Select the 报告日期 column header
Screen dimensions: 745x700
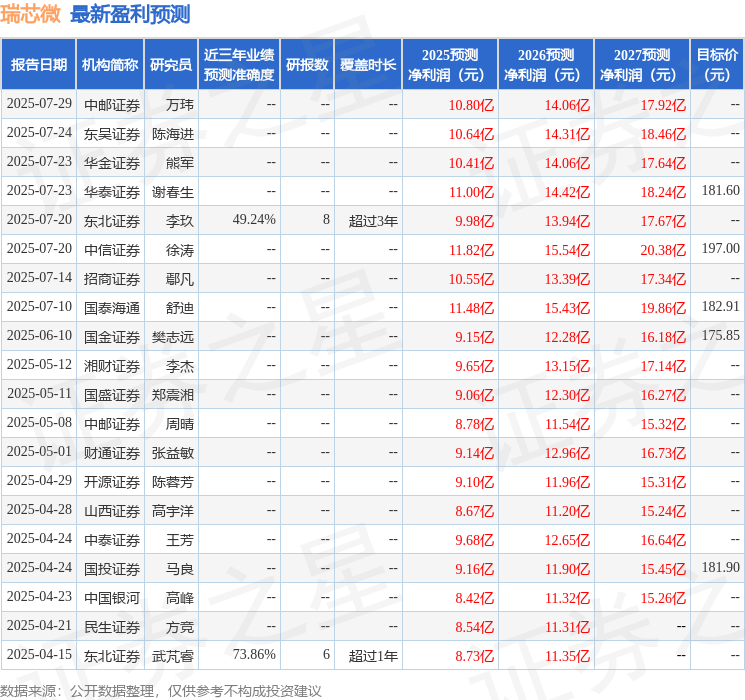(x=38, y=65)
